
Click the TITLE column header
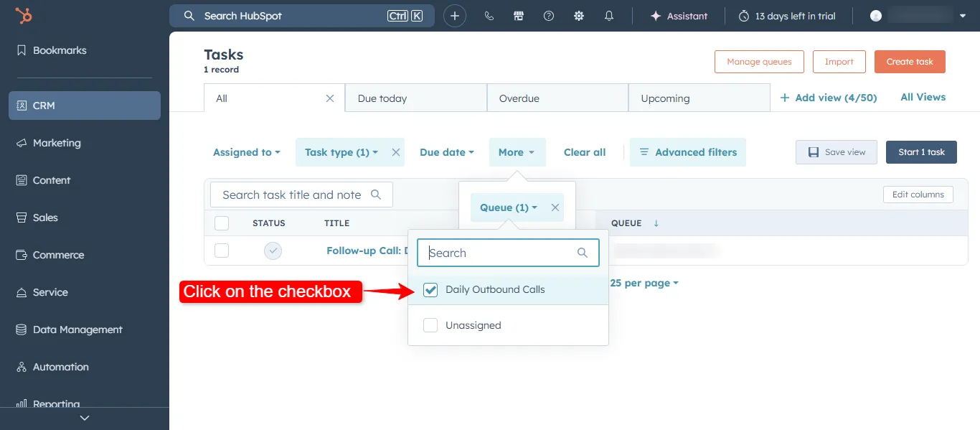(336, 223)
